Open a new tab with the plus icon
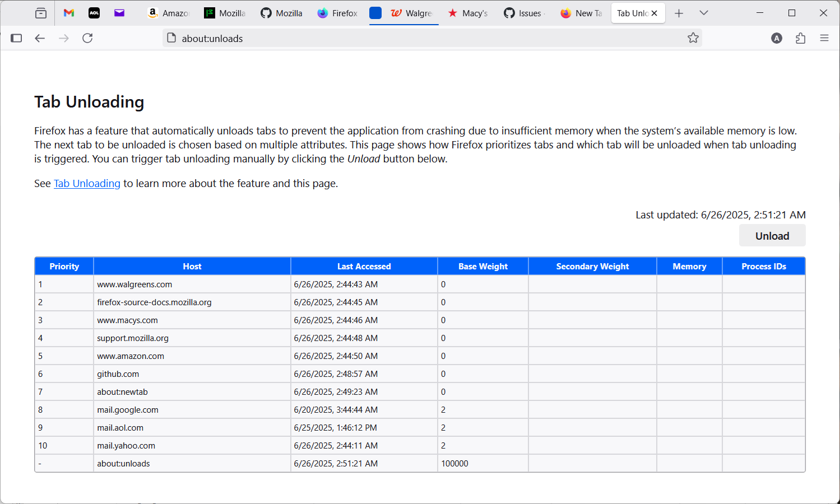This screenshot has height=504, width=840. point(679,12)
